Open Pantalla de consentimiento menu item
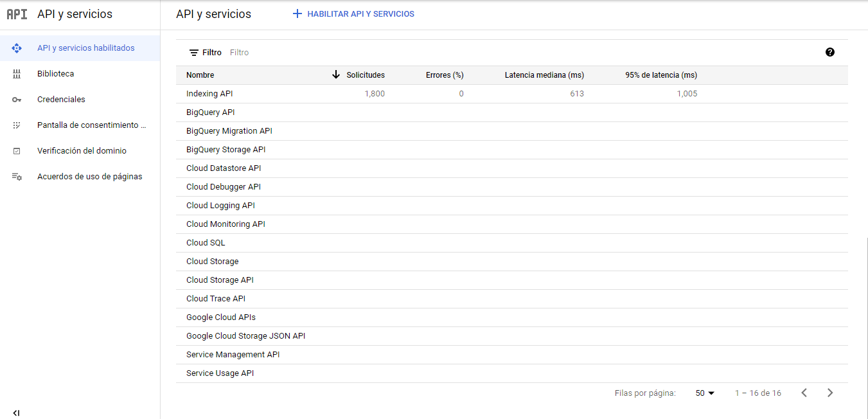Viewport: 868px width, 419px height. tap(80, 125)
